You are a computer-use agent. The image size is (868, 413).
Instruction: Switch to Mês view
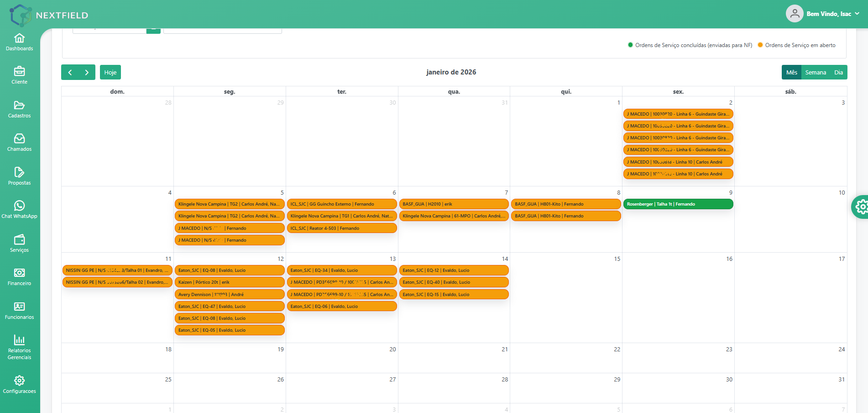(792, 72)
